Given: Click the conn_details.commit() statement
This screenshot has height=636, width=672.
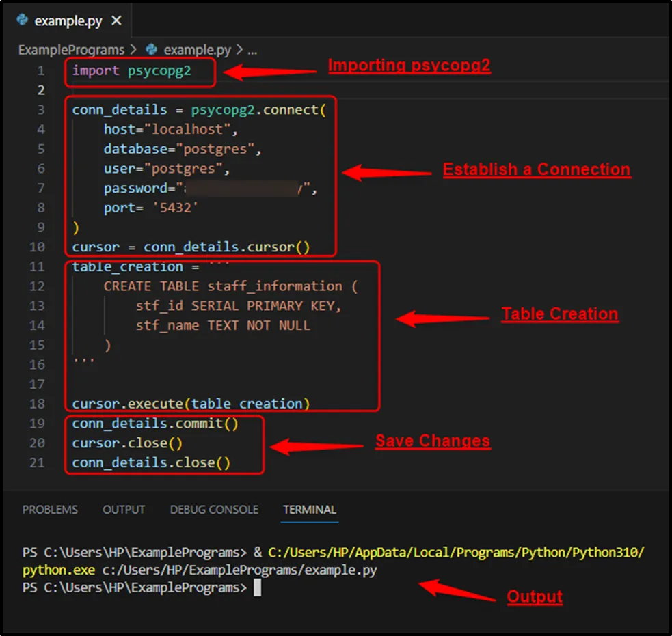Looking at the screenshot, I should click(155, 424).
